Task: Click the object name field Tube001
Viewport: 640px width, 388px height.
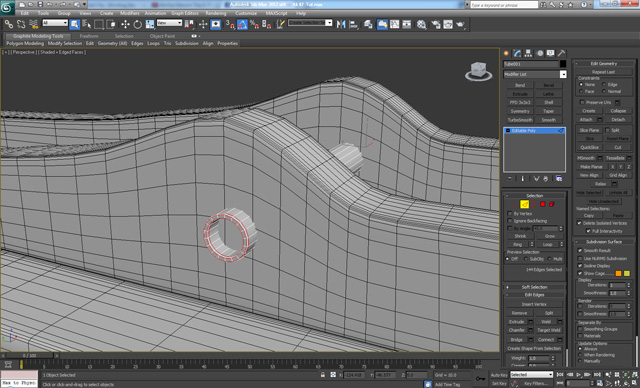Action: (x=530, y=64)
